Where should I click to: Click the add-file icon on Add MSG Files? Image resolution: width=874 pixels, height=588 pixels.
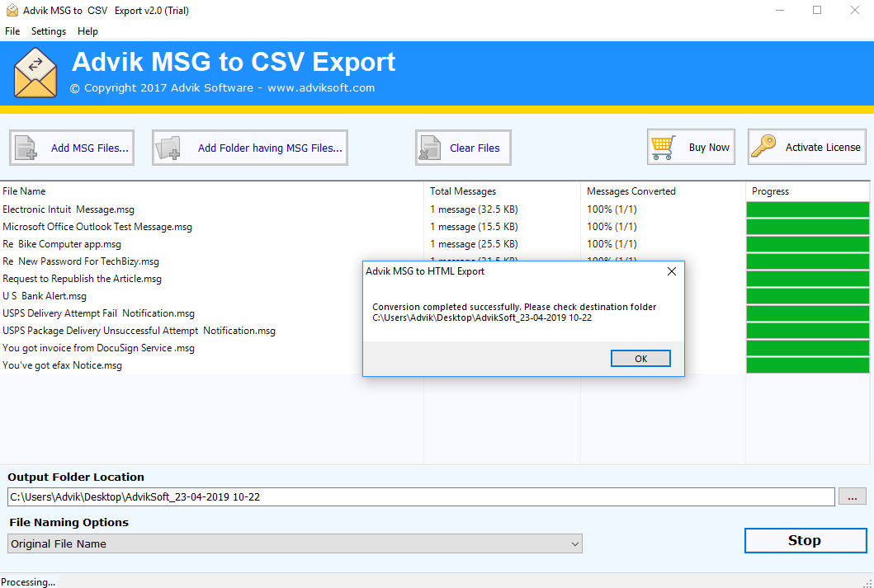click(x=26, y=148)
